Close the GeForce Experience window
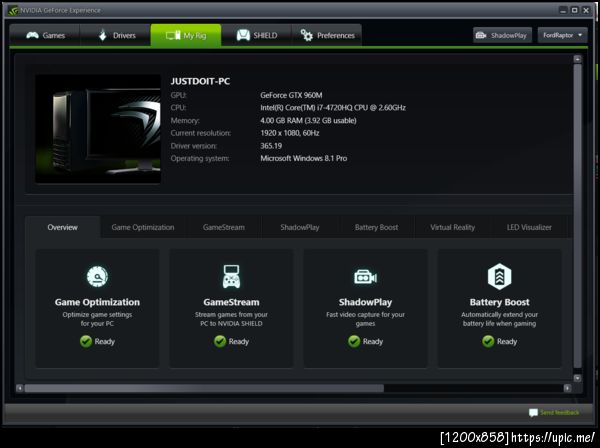This screenshot has width=600, height=448. point(586,10)
